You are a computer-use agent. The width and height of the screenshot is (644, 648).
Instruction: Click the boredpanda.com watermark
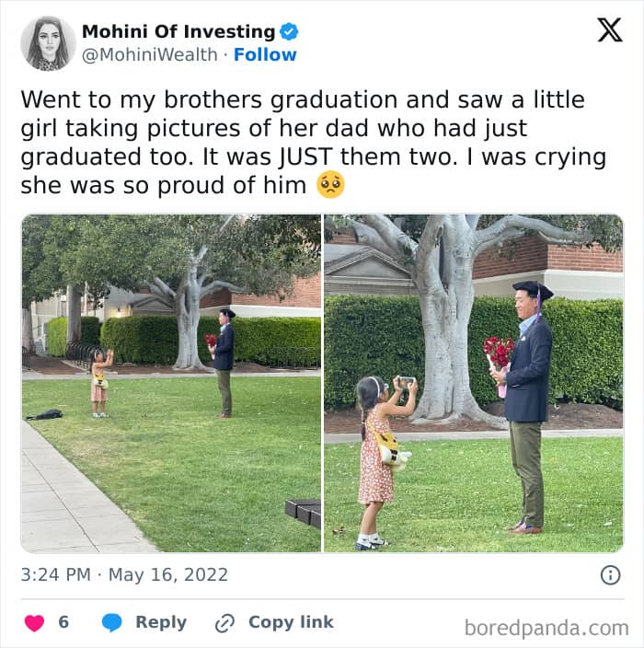(546, 628)
